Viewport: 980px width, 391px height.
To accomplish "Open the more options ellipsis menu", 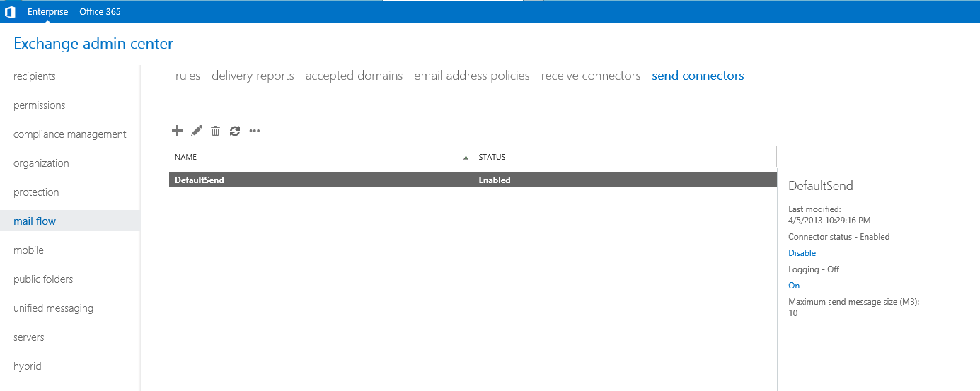I will 255,131.
